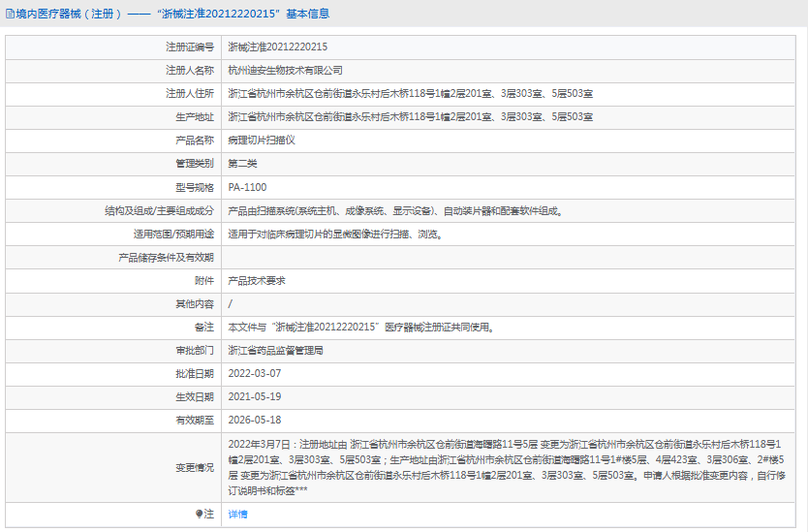Select effective date 2021-05-19
Viewport: 808px width, 532px height.
click(255, 396)
